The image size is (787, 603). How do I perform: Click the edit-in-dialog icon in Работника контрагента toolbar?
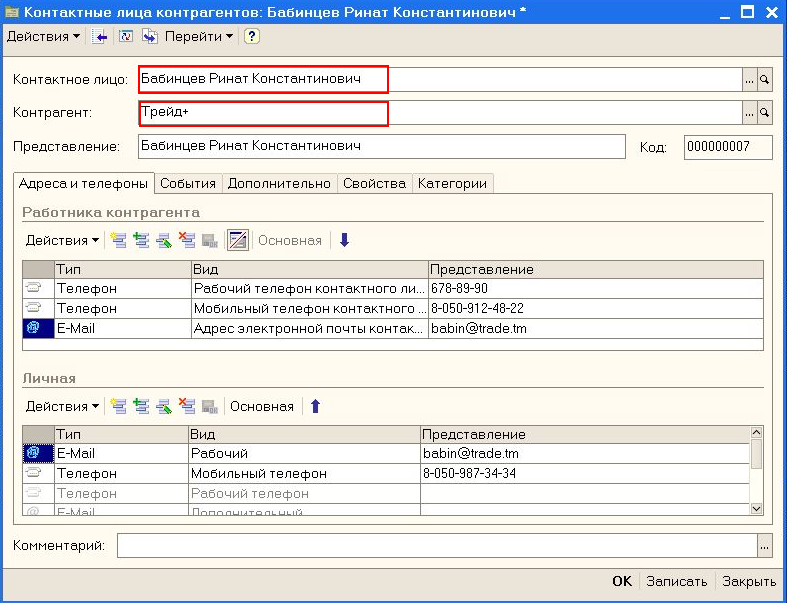pyautogui.click(x=237, y=240)
